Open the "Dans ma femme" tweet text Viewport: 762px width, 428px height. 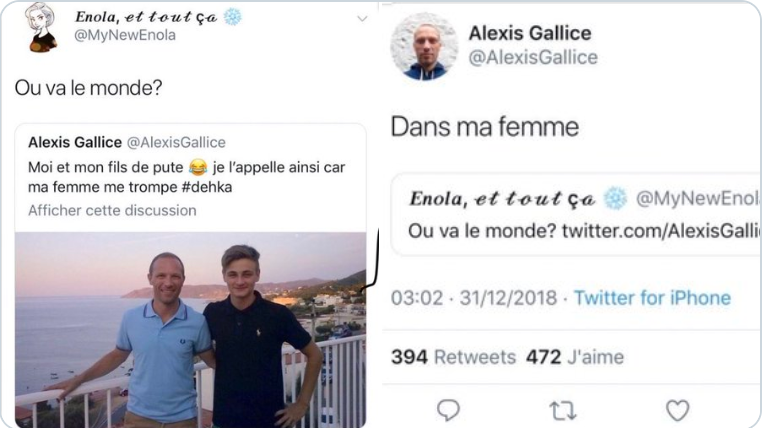pyautogui.click(x=485, y=127)
